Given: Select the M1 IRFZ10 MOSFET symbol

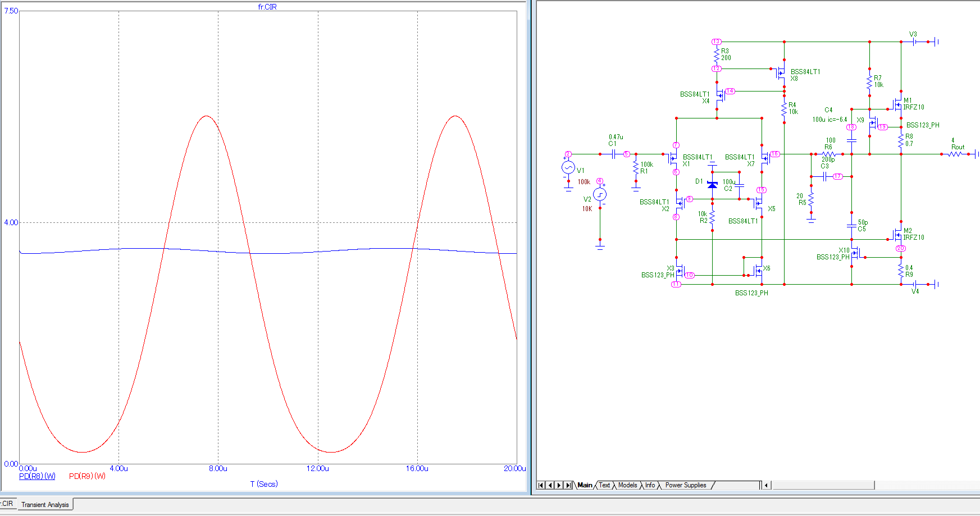Looking at the screenshot, I should click(x=898, y=104).
